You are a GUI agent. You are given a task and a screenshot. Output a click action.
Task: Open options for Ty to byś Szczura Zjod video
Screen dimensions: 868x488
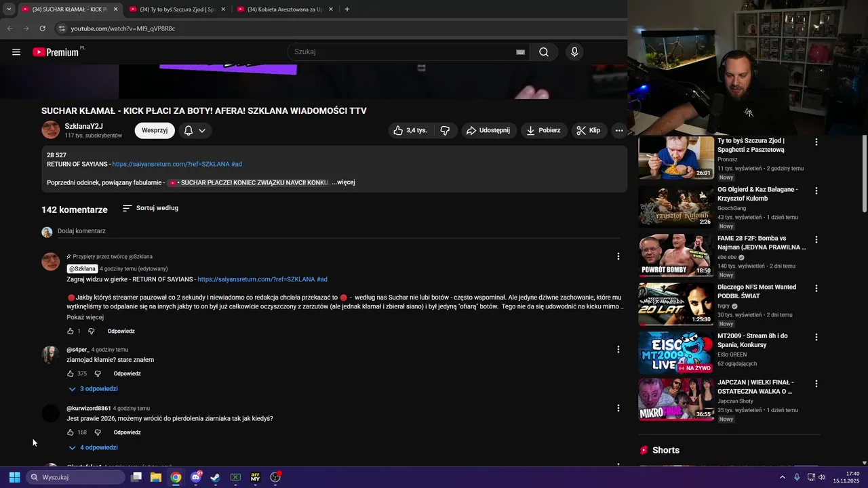[816, 142]
